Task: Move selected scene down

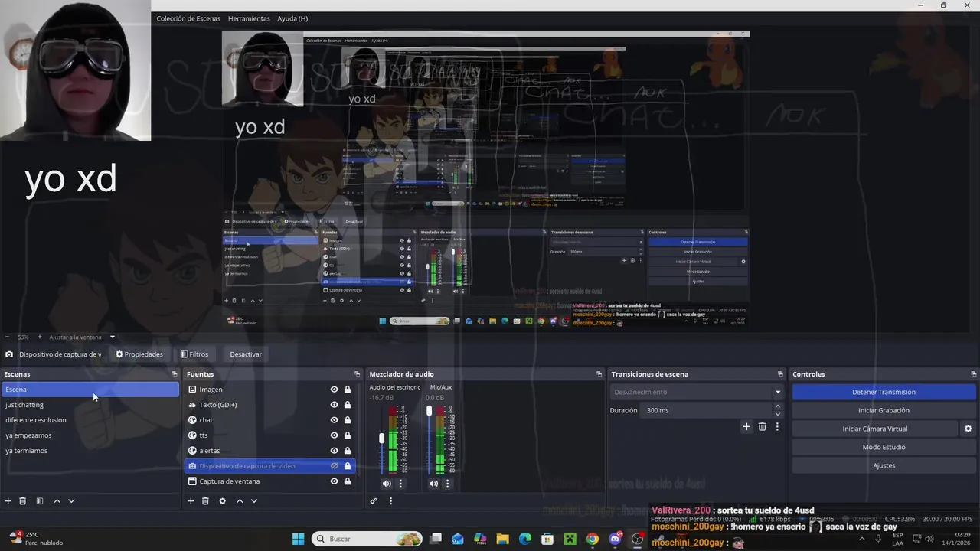Action: [x=71, y=501]
